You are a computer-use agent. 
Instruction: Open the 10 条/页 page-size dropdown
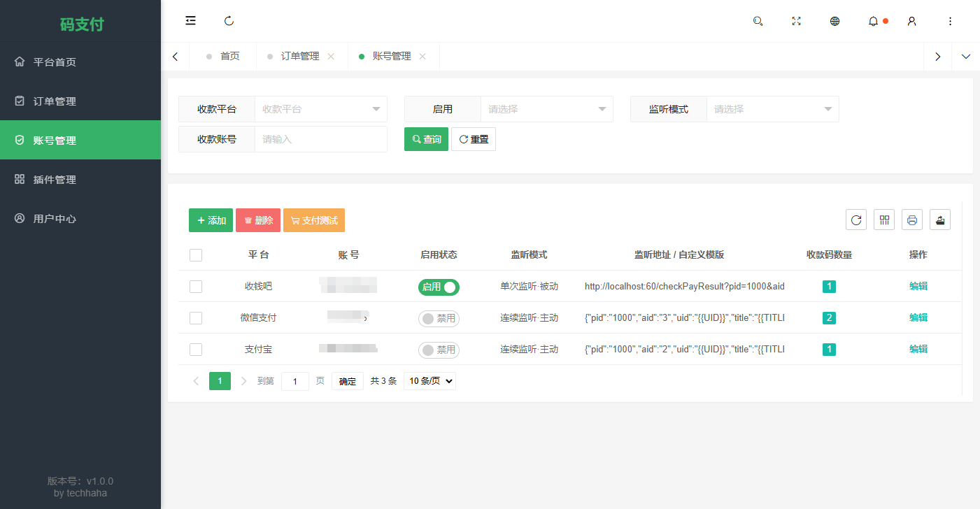[x=429, y=380]
